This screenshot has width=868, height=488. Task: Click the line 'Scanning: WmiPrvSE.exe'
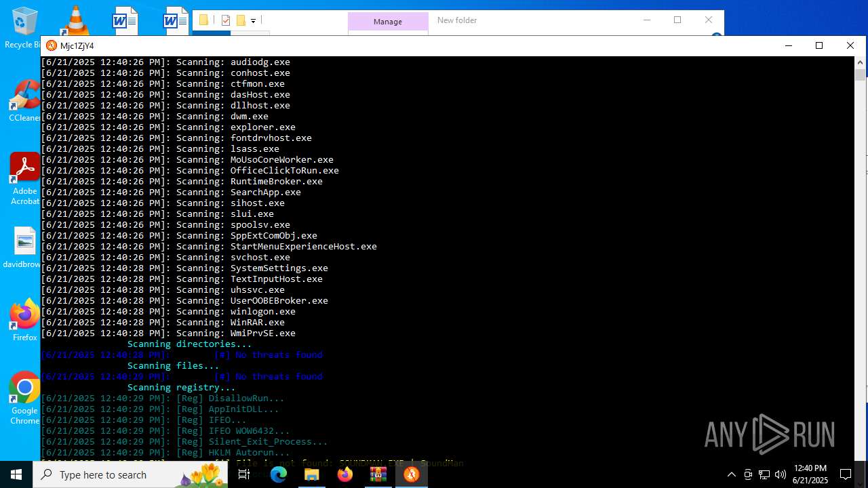[168, 333]
